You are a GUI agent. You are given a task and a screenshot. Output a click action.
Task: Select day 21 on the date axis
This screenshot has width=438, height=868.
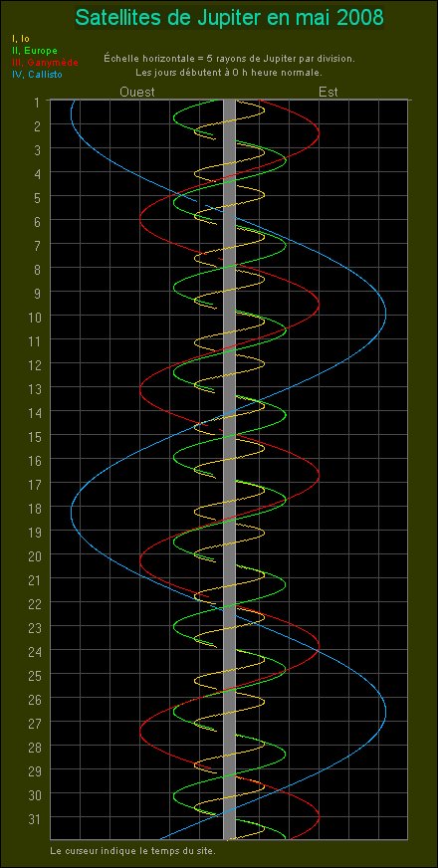(x=34, y=578)
